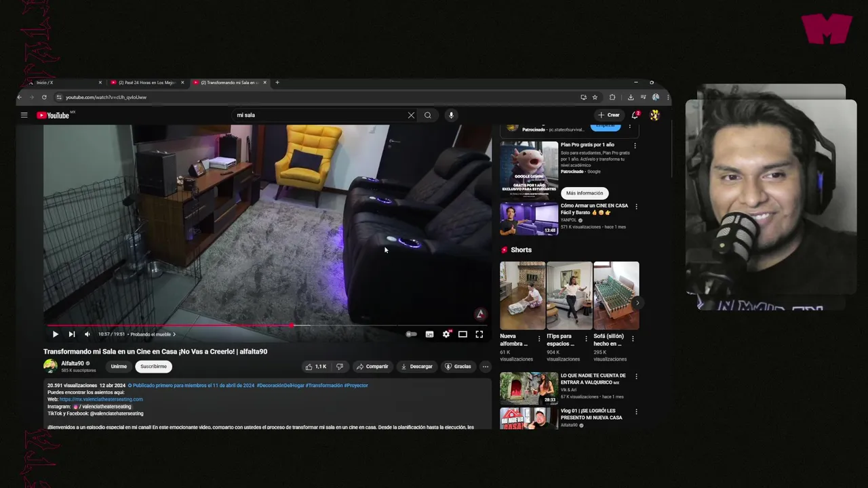Open the valenciatheaterseating web link
This screenshot has height=488, width=868.
[x=101, y=399]
